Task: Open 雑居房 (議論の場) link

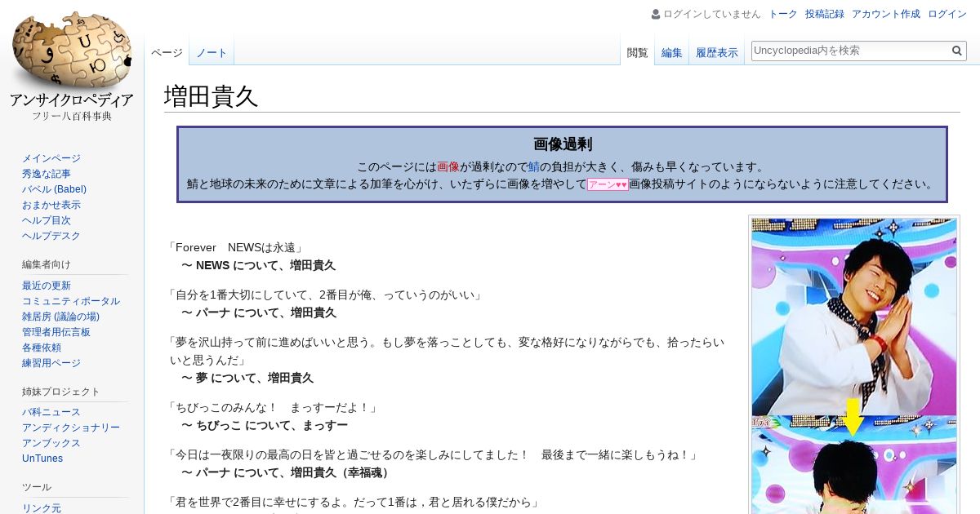Action: (60, 317)
